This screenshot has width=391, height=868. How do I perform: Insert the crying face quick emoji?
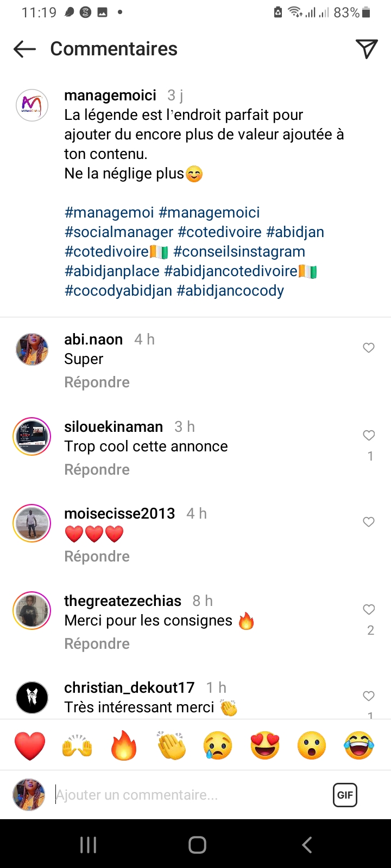point(218,745)
